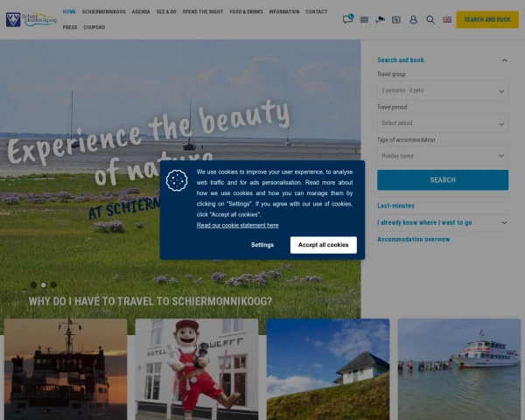Click the coupon ticket icon
The image size is (525, 420).
[396, 19]
